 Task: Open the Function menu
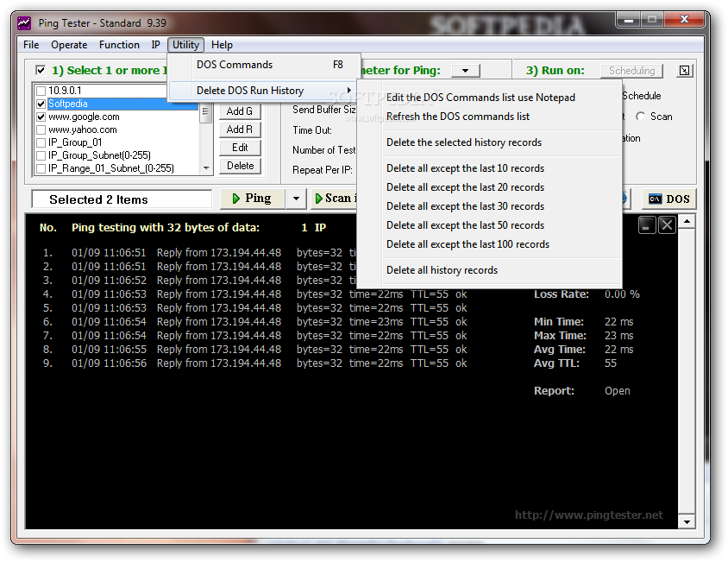119,45
